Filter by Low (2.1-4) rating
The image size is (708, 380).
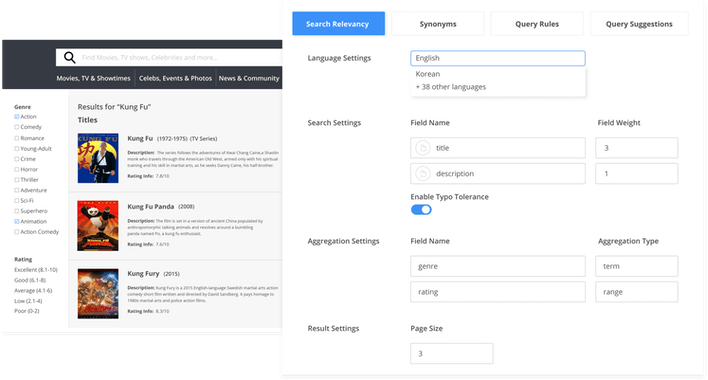(x=28, y=301)
